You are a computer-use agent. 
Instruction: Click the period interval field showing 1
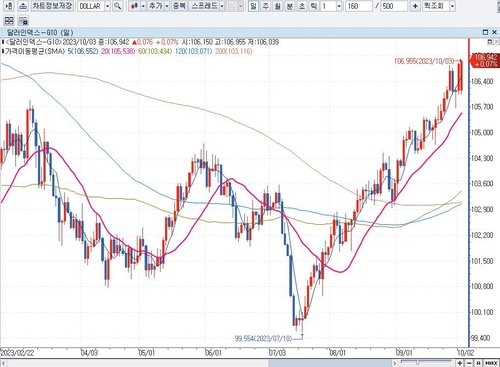point(328,6)
